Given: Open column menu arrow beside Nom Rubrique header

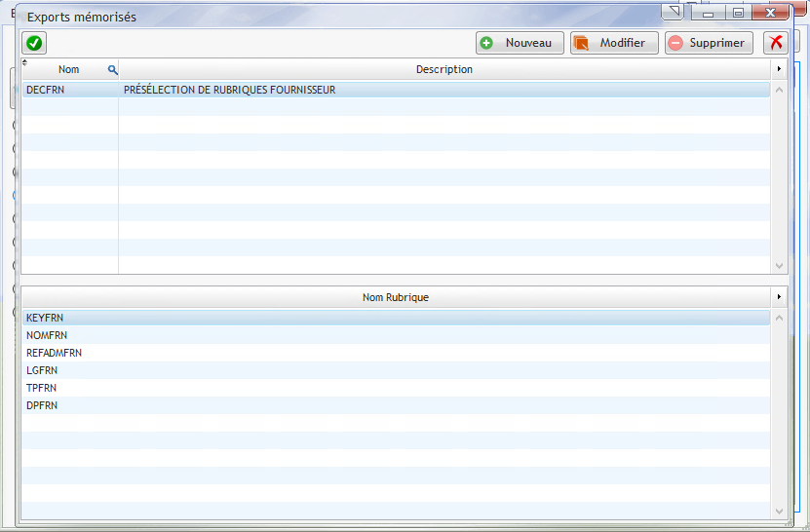Looking at the screenshot, I should pyautogui.click(x=778, y=297).
